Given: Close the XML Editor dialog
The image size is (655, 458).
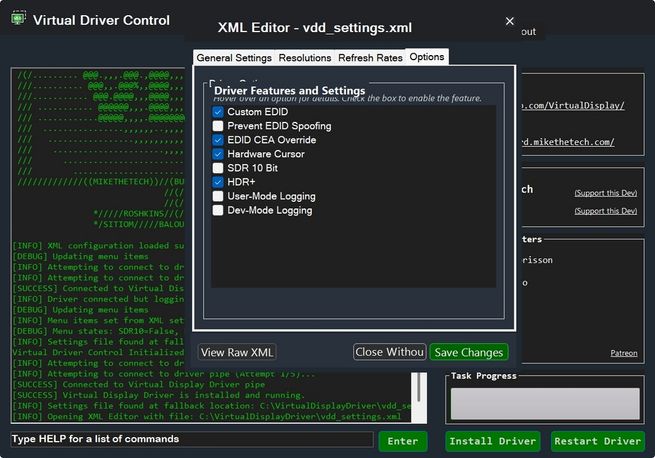Looking at the screenshot, I should tap(509, 21).
